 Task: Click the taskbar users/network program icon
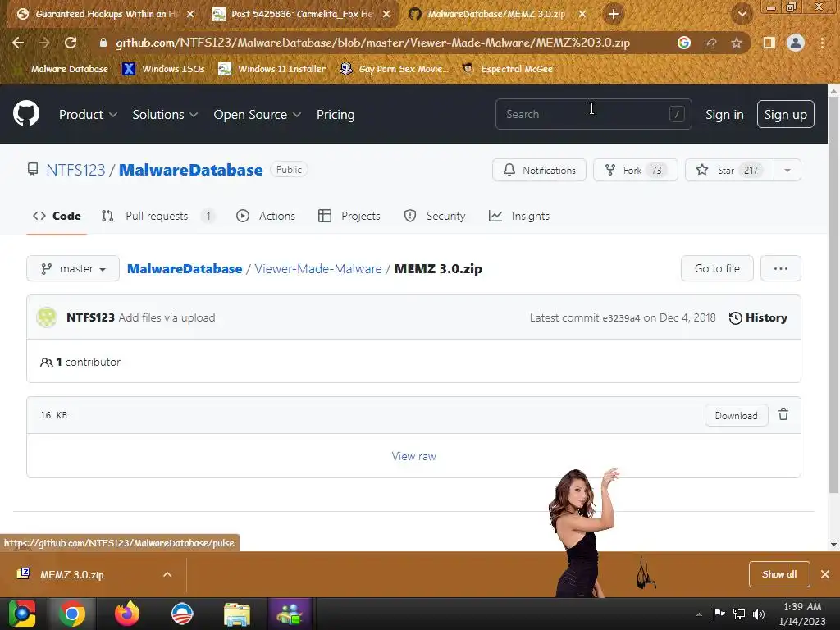(290, 614)
